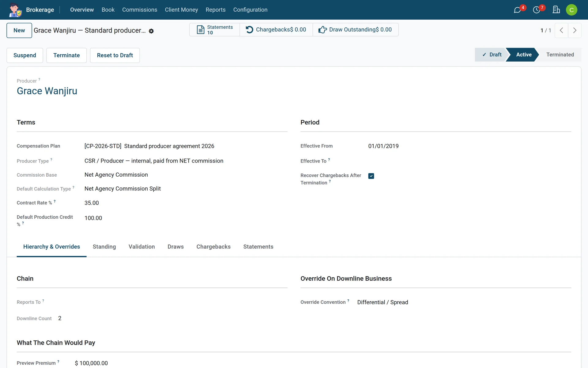The image size is (588, 368).
Task: Go to next record arrow
Action: (x=575, y=30)
